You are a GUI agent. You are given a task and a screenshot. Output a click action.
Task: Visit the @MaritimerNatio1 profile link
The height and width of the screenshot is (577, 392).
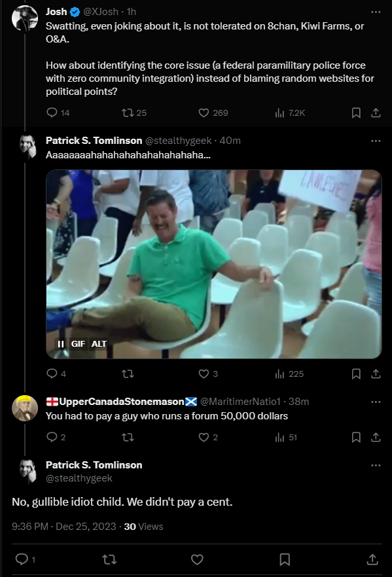point(240,402)
